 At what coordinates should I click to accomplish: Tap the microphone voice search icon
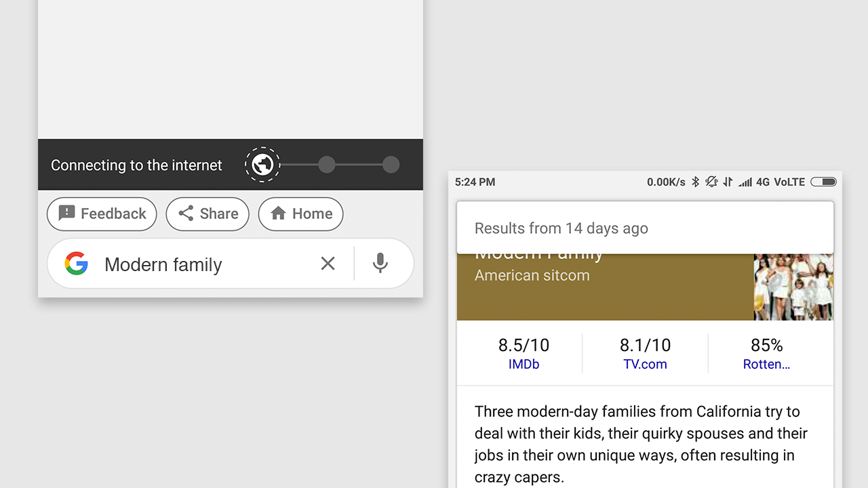point(380,264)
